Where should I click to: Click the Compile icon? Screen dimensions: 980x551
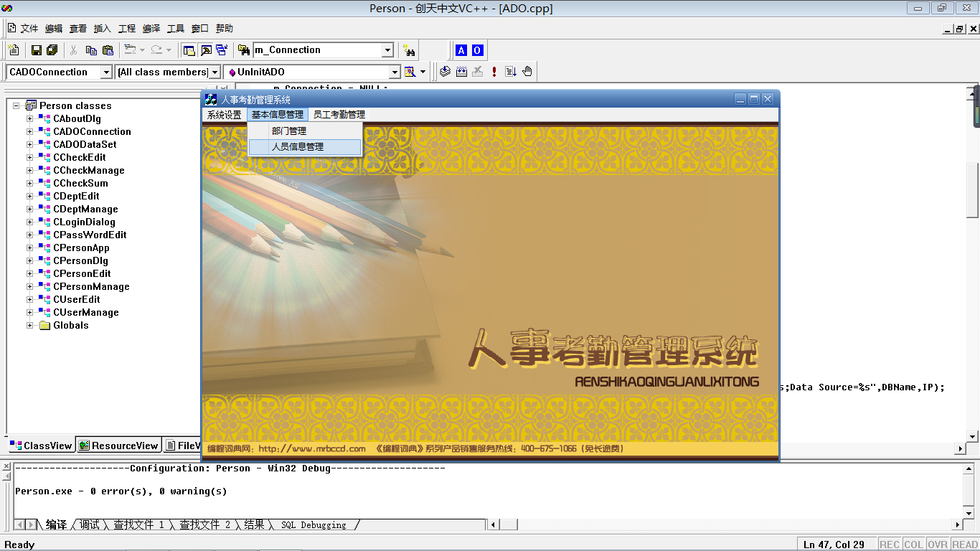coord(445,72)
